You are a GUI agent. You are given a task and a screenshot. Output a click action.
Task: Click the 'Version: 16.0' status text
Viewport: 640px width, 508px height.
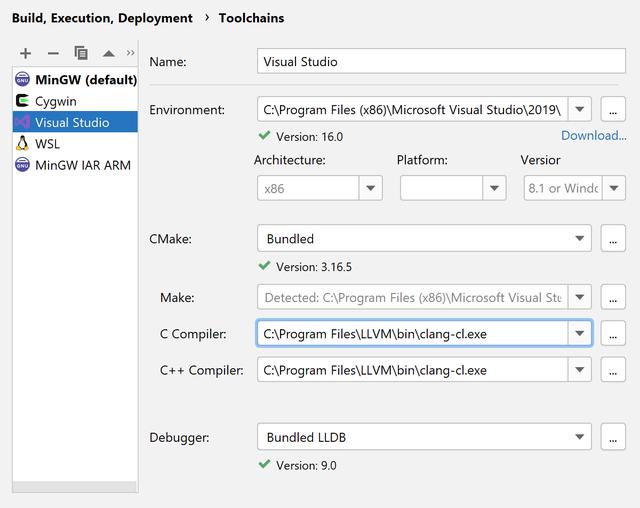pos(309,137)
